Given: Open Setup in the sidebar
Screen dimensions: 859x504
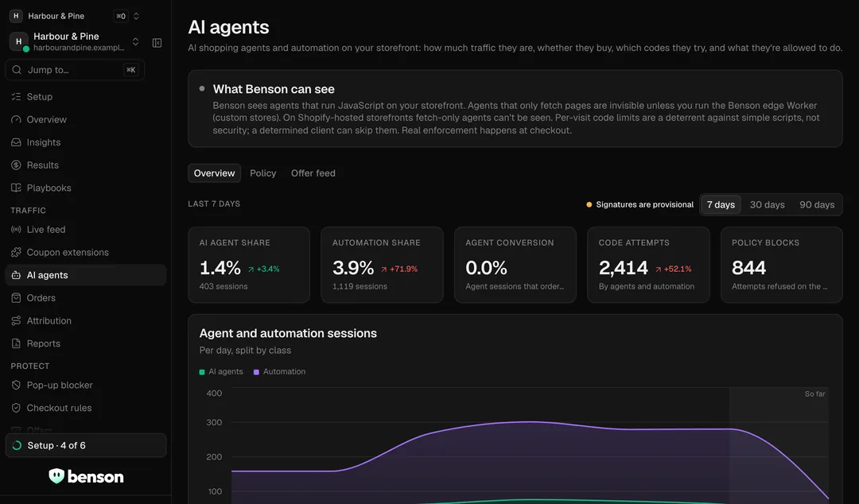Looking at the screenshot, I should coord(85,96).
